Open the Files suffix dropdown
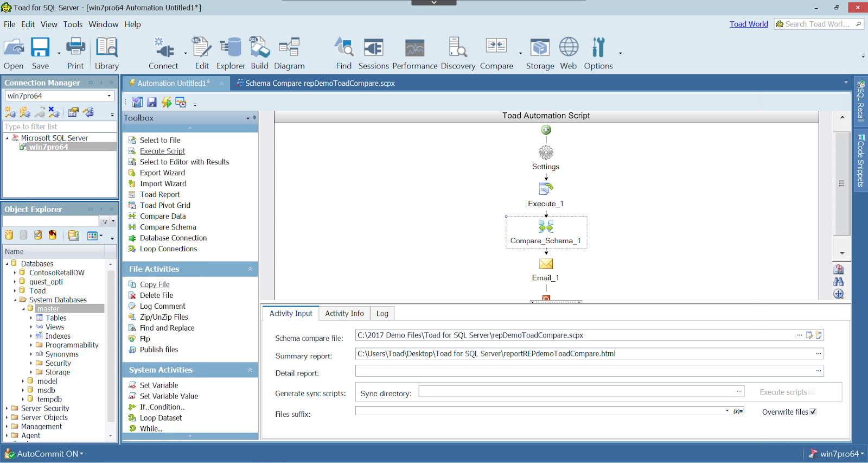This screenshot has width=868, height=463. click(727, 411)
